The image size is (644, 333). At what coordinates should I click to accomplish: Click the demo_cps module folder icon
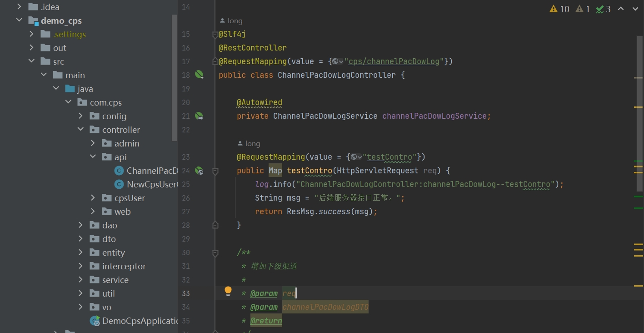(x=33, y=21)
